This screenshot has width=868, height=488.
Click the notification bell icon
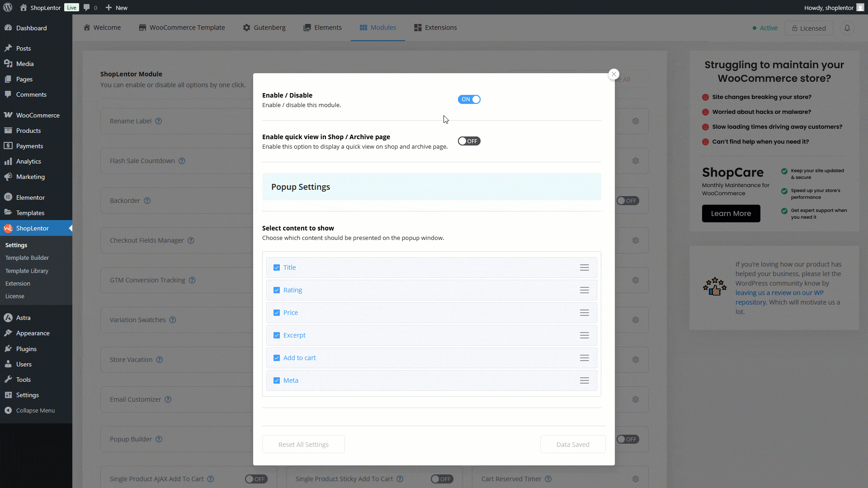847,28
